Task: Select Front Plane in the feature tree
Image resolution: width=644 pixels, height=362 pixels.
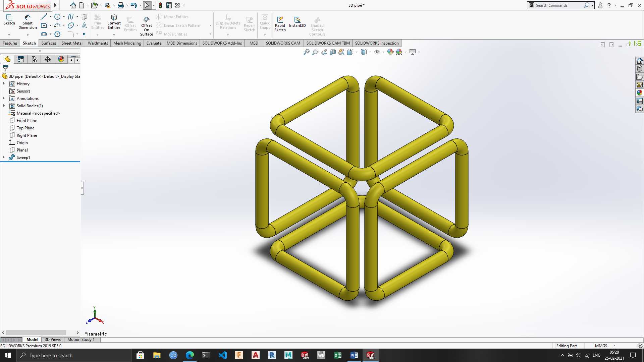Action: (x=27, y=121)
